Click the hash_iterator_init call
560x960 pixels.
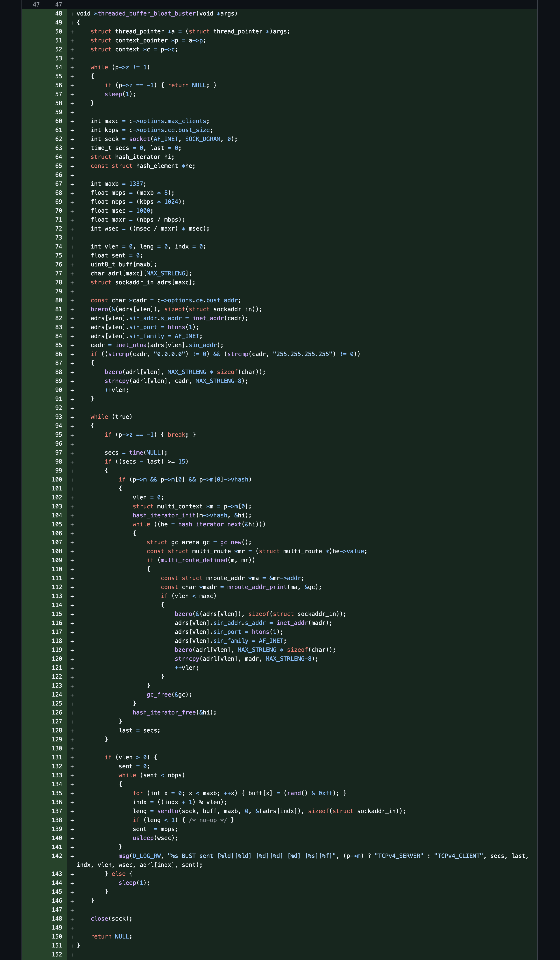[x=164, y=516]
